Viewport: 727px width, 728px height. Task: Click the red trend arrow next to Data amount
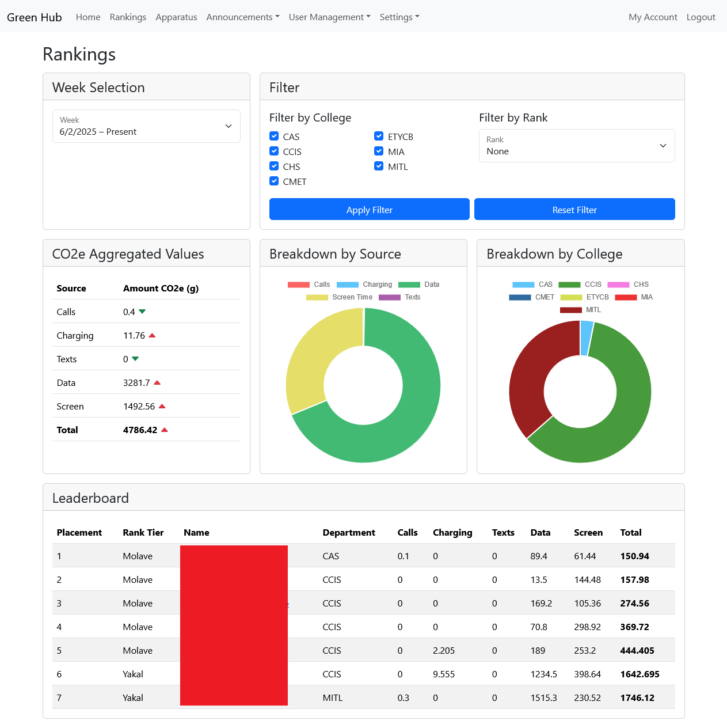pos(157,383)
